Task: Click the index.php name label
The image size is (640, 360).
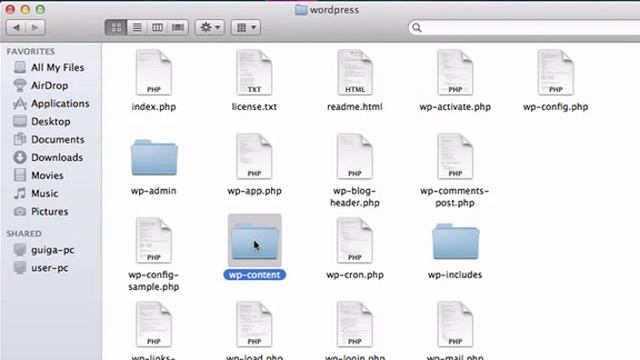Action: (153, 107)
